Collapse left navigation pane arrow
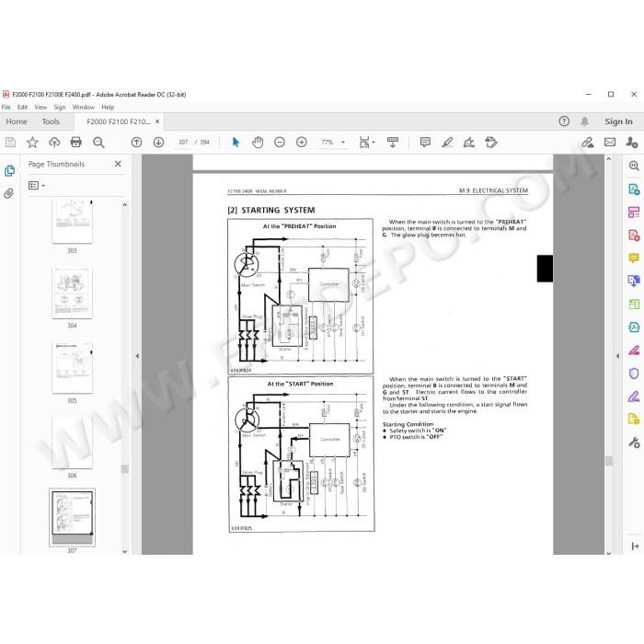The width and height of the screenshot is (644, 644). point(137,356)
